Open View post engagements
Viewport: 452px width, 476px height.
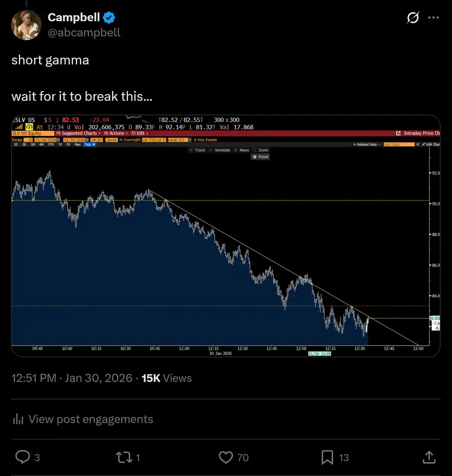pyautogui.click(x=91, y=419)
